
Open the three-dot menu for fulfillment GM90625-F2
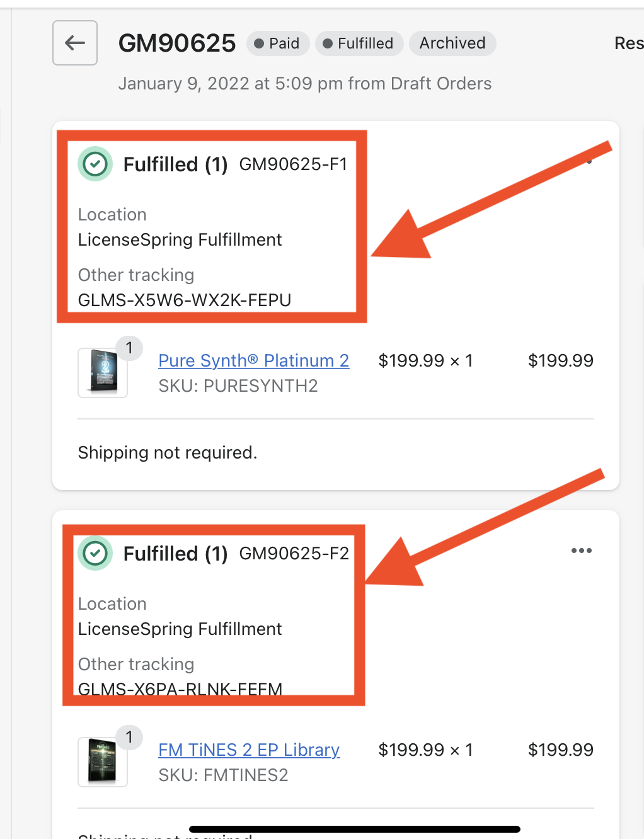point(581,551)
